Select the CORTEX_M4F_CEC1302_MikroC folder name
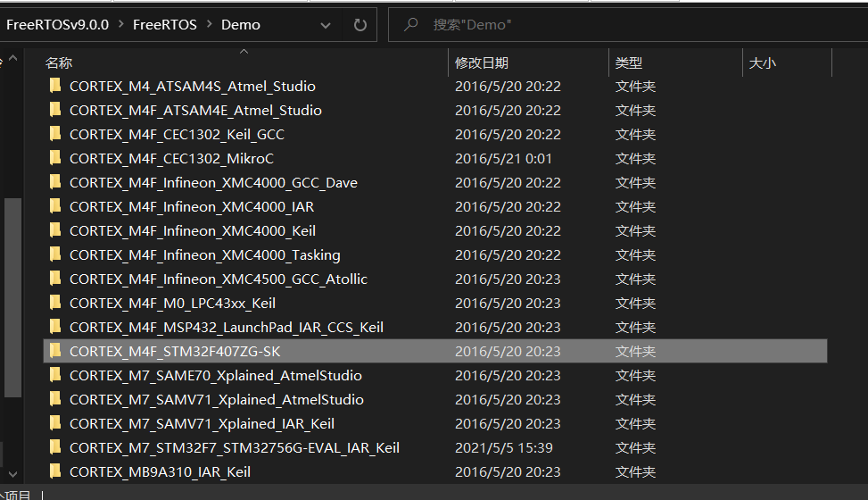868x500 pixels. coord(171,159)
